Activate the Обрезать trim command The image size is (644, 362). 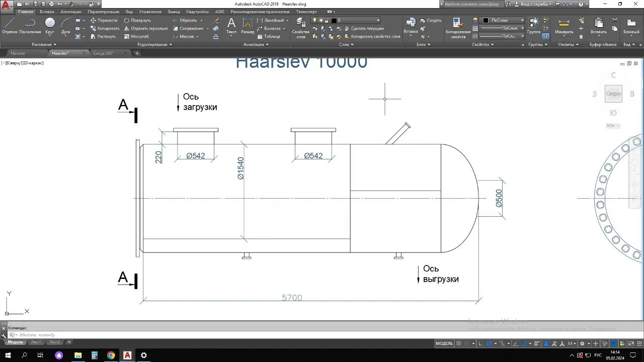click(185, 21)
